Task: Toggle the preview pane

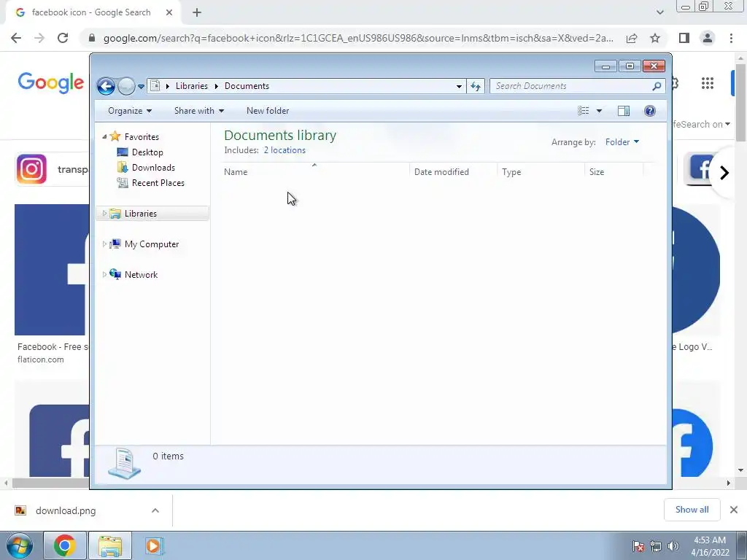Action: pos(624,111)
